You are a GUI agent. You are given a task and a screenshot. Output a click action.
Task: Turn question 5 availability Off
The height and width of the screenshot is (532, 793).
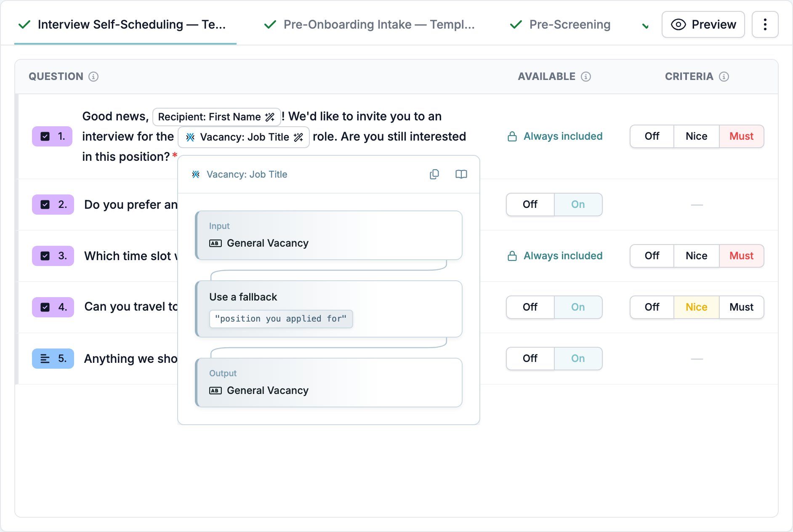530,359
